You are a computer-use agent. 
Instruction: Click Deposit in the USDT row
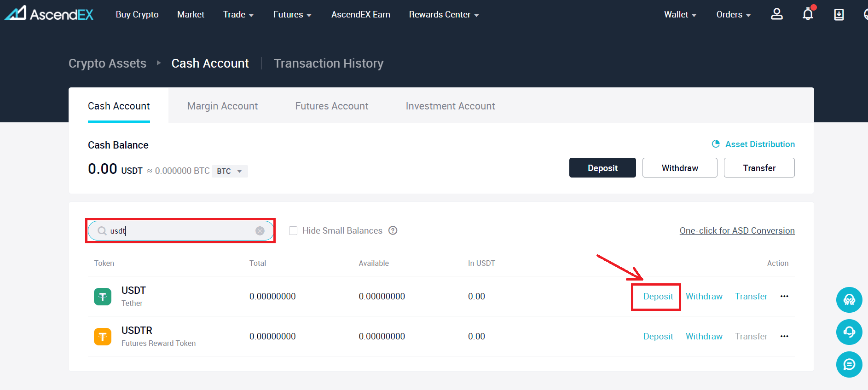coord(658,297)
